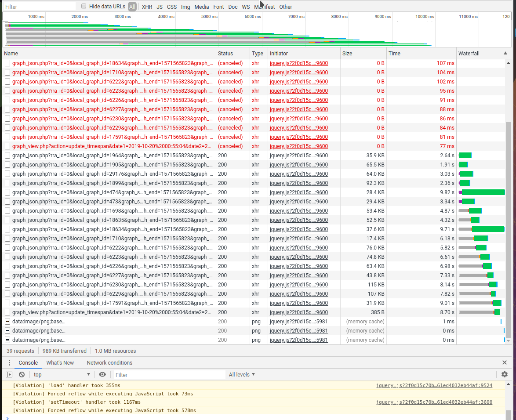Click row icon of local_graph_id=474 request
This screenshot has height=420, width=516.
click(7, 192)
